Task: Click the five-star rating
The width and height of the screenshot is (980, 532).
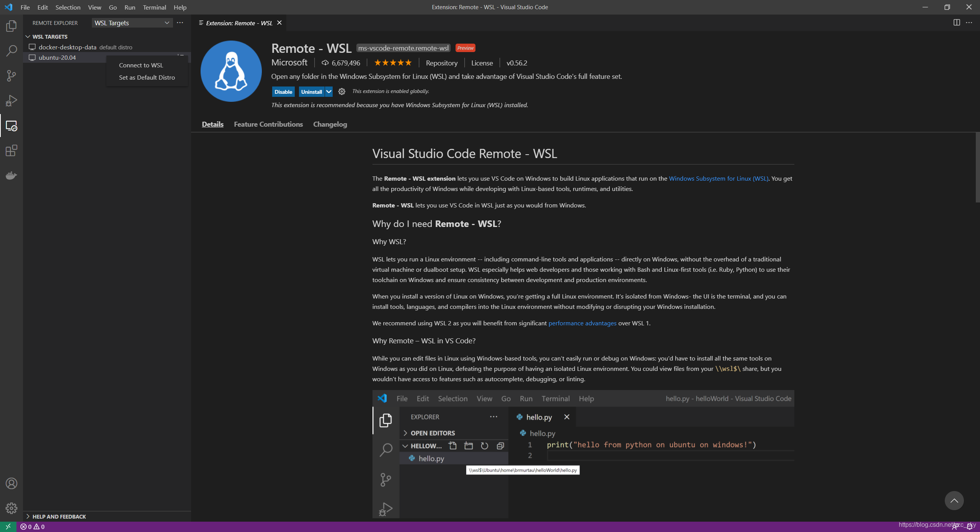Action: [393, 63]
